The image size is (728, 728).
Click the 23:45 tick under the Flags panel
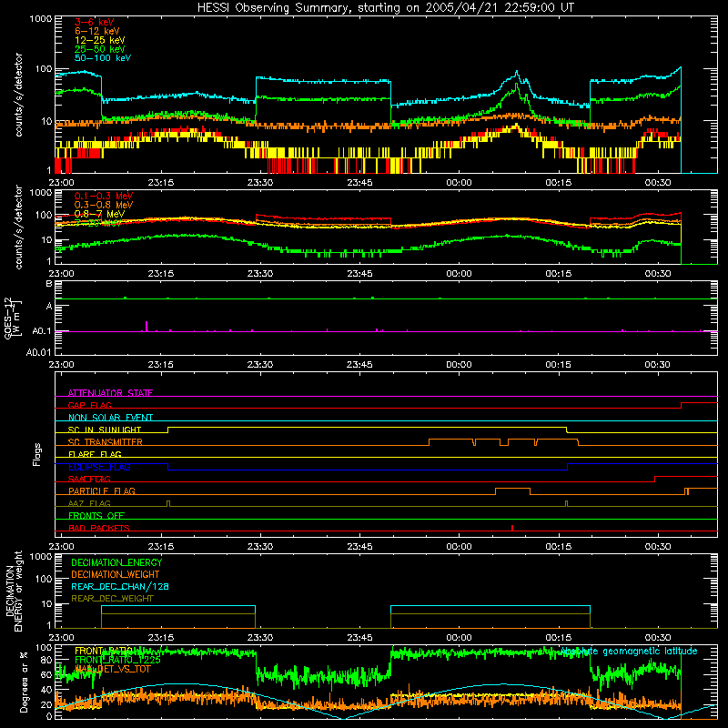[359, 547]
